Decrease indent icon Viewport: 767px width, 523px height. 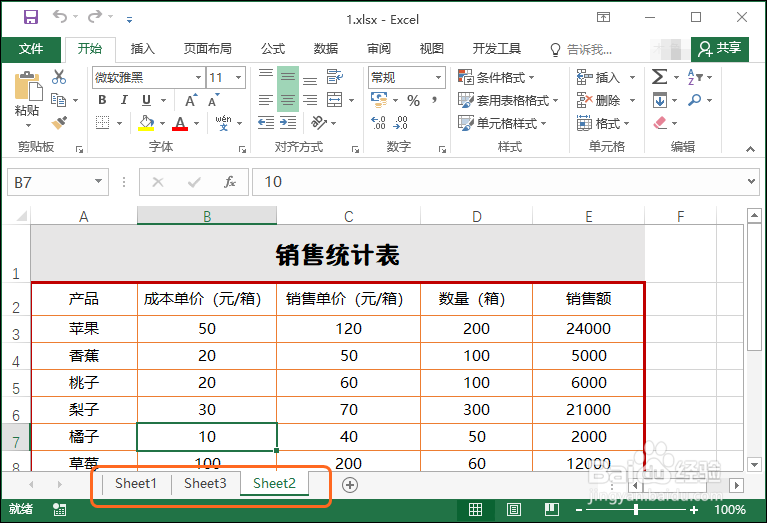coord(266,123)
